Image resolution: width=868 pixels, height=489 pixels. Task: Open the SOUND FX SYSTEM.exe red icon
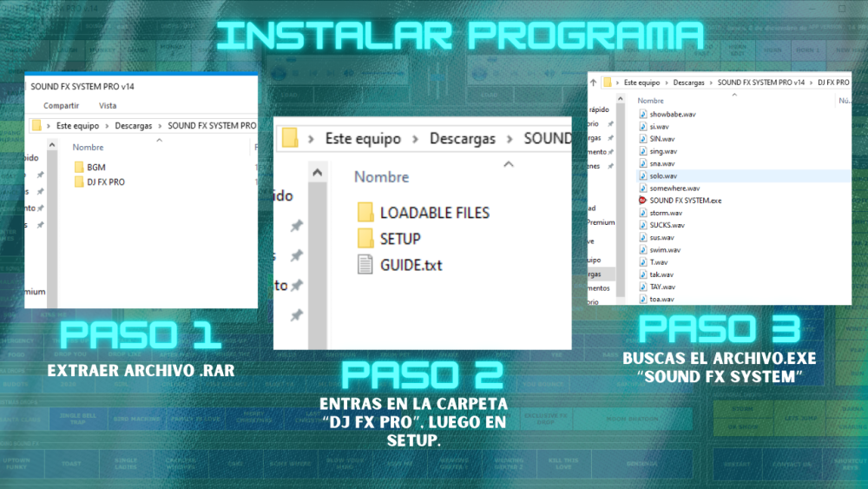[x=643, y=200]
